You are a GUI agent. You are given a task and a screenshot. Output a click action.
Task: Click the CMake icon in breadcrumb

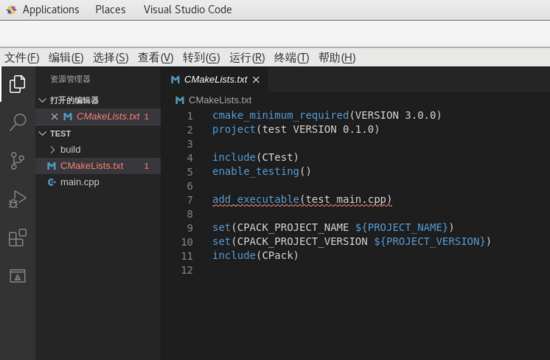tap(180, 100)
